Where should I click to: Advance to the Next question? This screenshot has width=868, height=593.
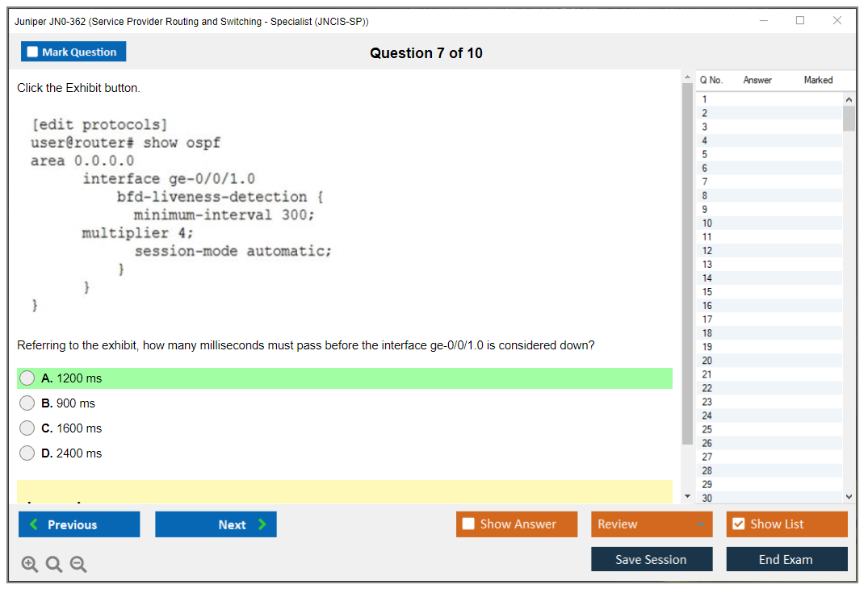pos(216,524)
